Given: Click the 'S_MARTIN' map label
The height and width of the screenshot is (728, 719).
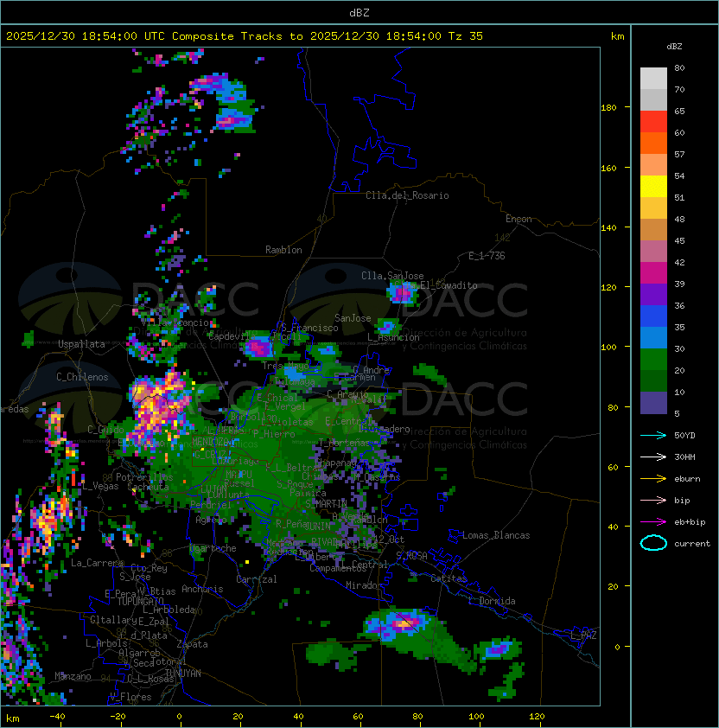Looking at the screenshot, I should click(x=327, y=503).
